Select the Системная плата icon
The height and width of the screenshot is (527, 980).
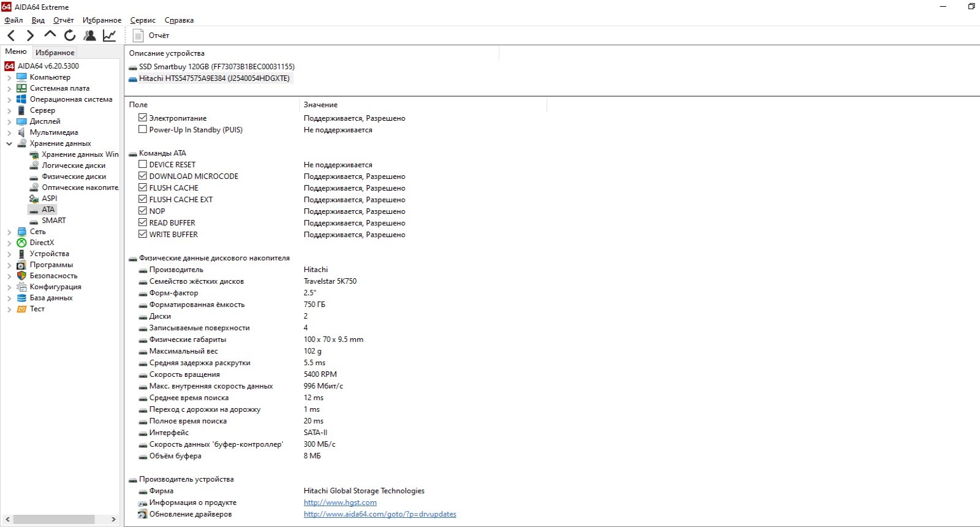21,88
